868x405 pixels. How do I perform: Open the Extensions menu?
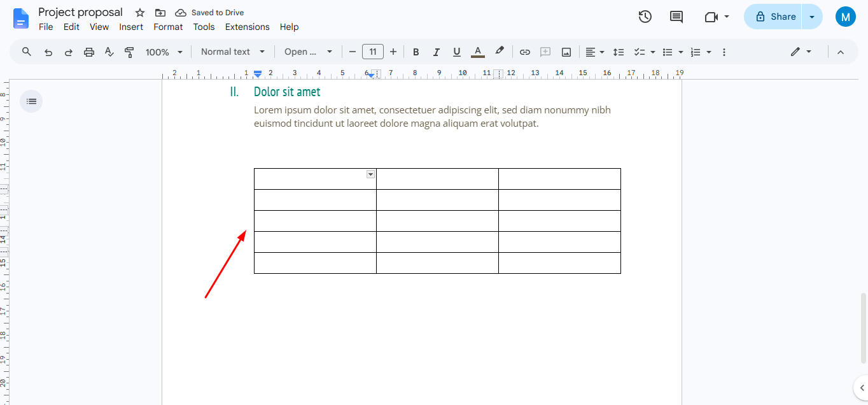click(248, 27)
